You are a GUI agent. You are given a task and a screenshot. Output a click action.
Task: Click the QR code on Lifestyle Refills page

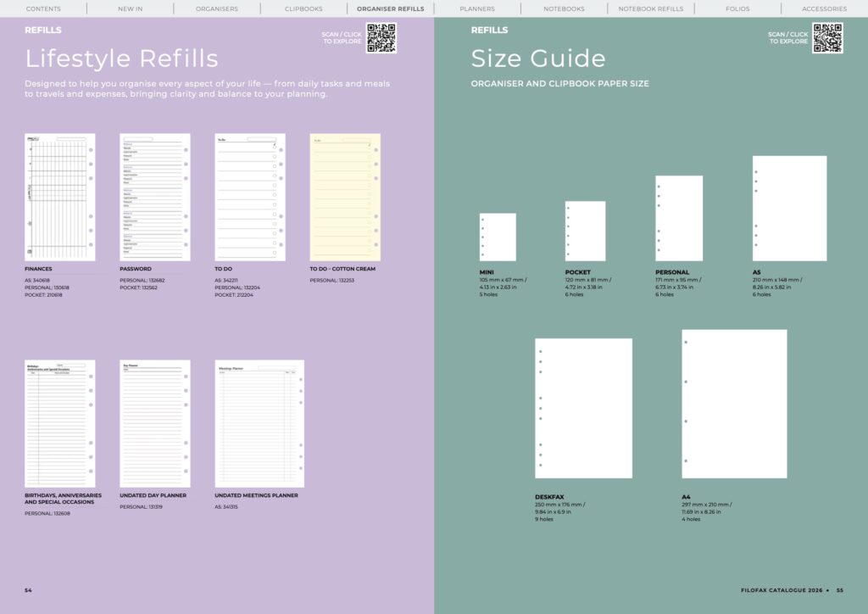[x=381, y=38]
